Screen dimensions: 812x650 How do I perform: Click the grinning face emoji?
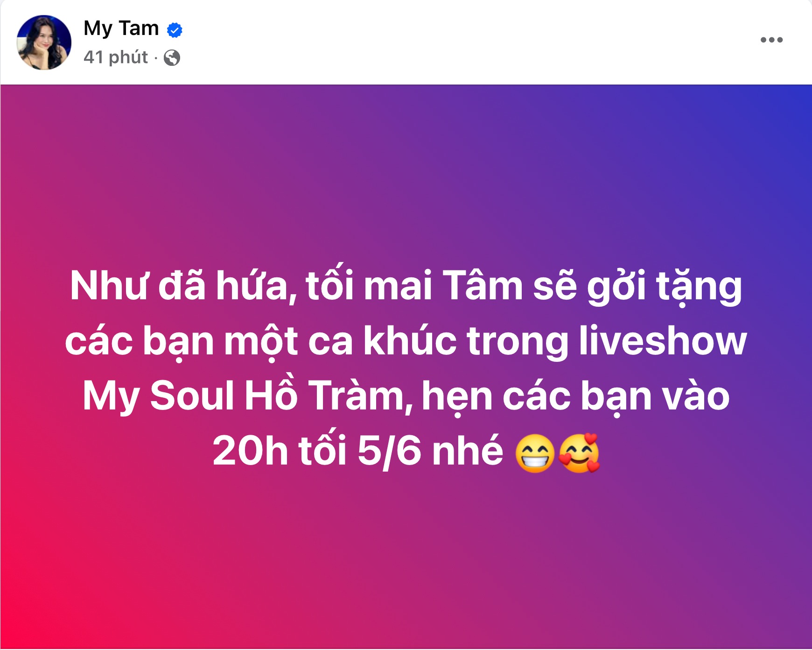tap(535, 453)
